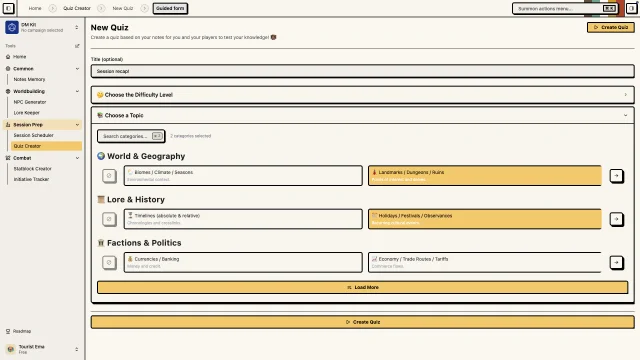Click the bottom Create Quiz button
Image resolution: width=640 pixels, height=360 pixels.
[362, 322]
